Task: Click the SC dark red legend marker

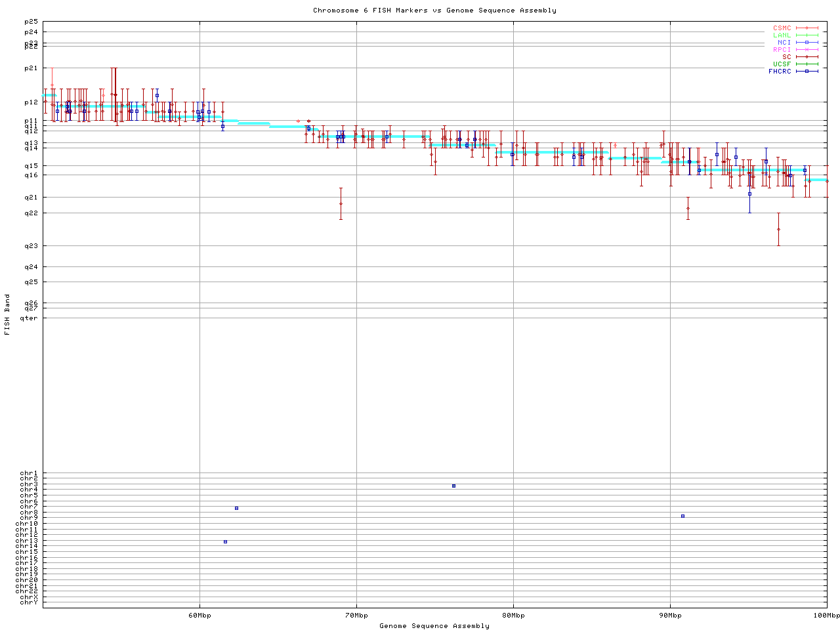Action: coord(807,57)
